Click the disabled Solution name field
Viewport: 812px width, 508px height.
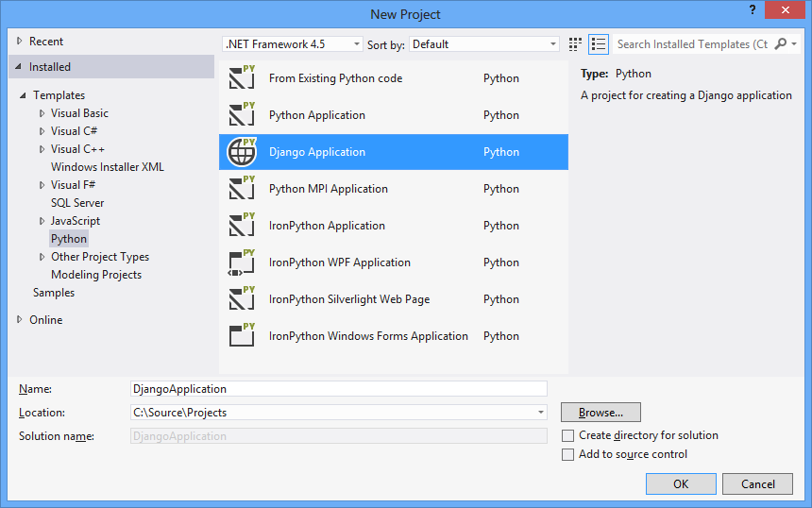click(x=339, y=436)
